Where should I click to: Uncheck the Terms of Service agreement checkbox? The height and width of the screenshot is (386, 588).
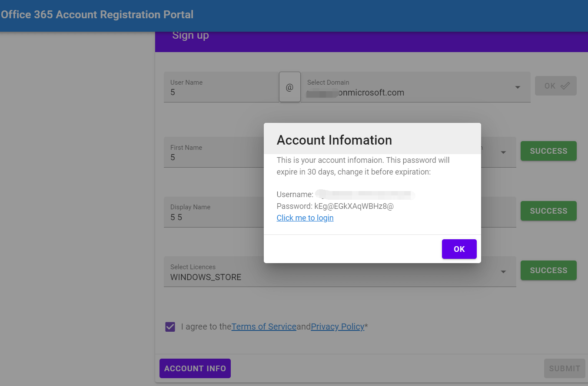coord(169,327)
